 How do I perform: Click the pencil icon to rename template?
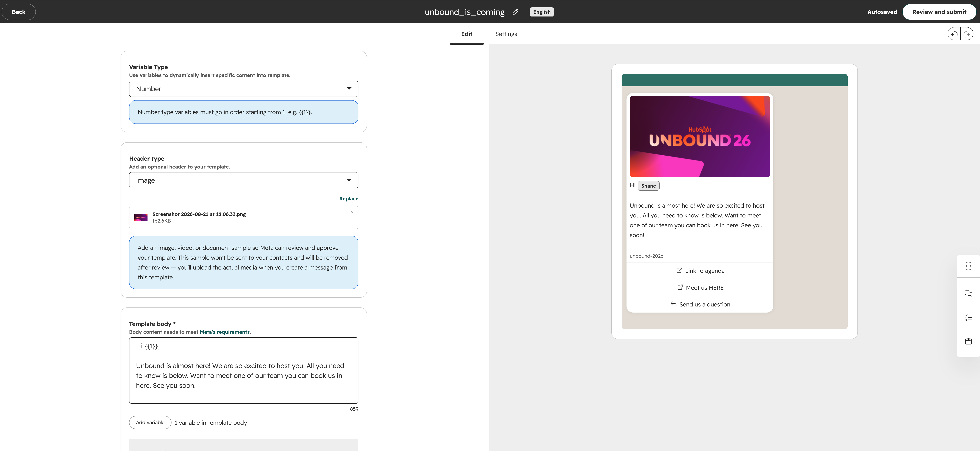coord(515,12)
